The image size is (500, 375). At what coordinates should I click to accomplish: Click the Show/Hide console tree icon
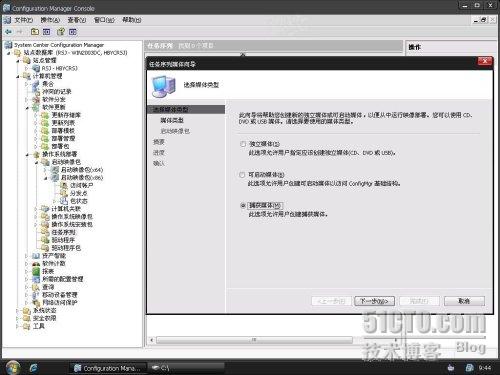[x=46, y=32]
